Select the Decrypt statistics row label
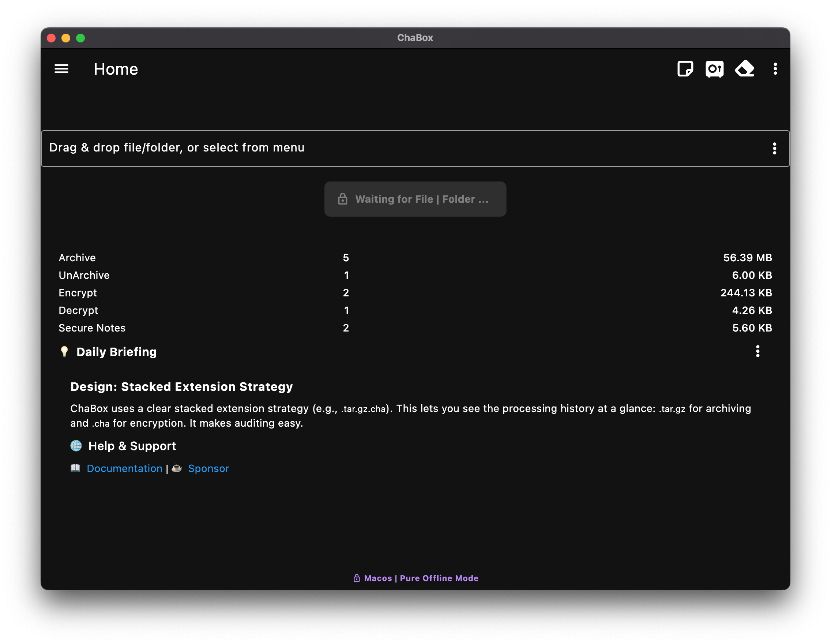This screenshot has height=644, width=831. [x=78, y=310]
